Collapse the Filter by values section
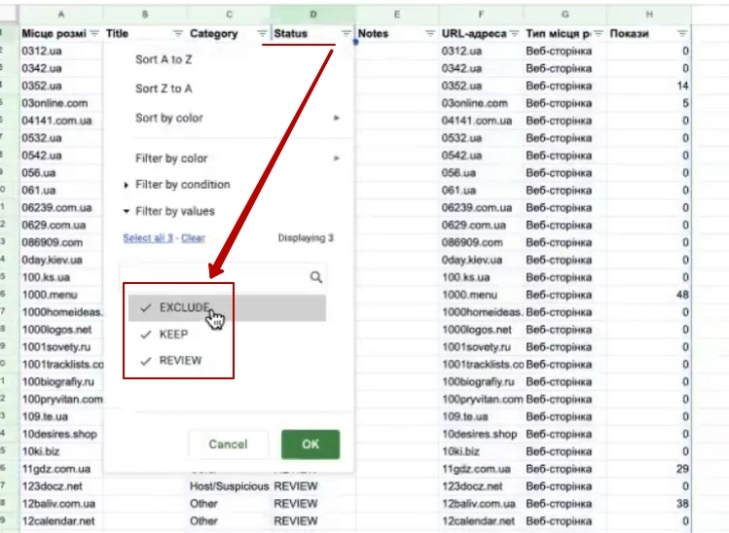The image size is (729, 533). [174, 211]
